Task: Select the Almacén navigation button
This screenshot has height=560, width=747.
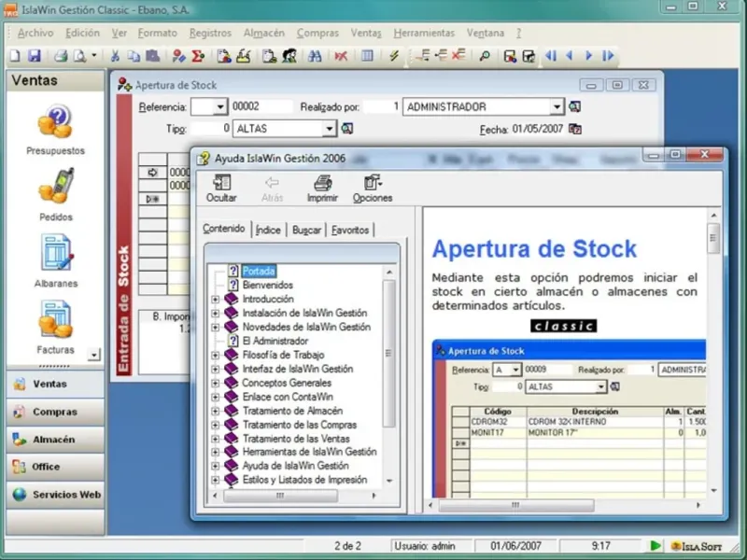Action: (55, 440)
